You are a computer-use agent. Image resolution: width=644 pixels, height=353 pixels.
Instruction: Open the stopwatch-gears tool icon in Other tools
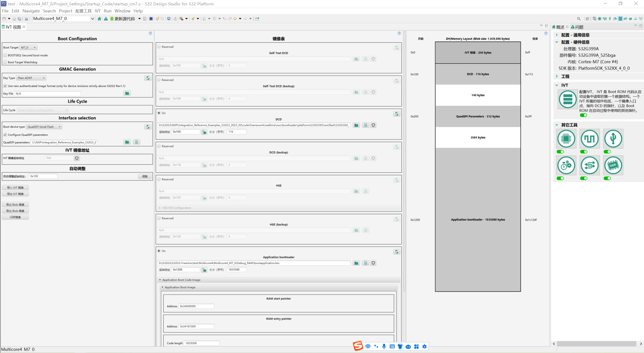point(566,165)
